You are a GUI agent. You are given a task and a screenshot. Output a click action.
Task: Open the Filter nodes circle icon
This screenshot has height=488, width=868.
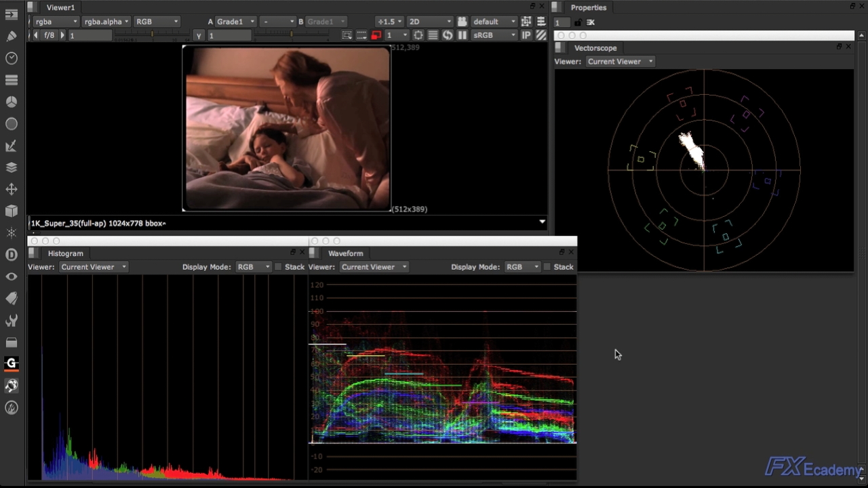tap(12, 124)
